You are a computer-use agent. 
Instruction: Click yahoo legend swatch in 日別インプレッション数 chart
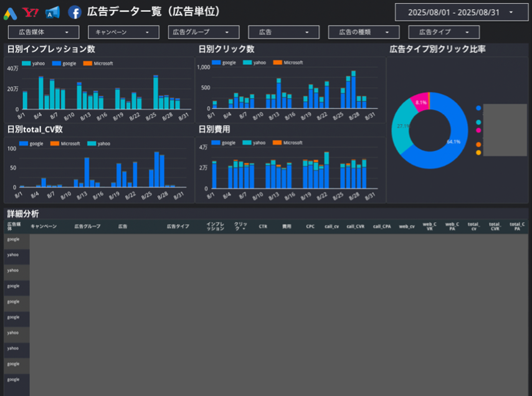pyautogui.click(x=26, y=64)
